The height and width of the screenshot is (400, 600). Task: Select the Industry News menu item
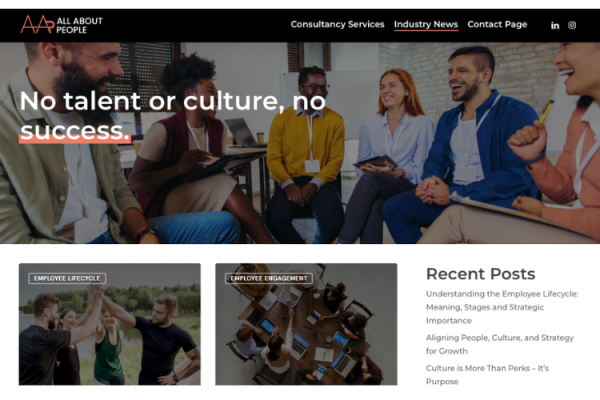(x=426, y=24)
